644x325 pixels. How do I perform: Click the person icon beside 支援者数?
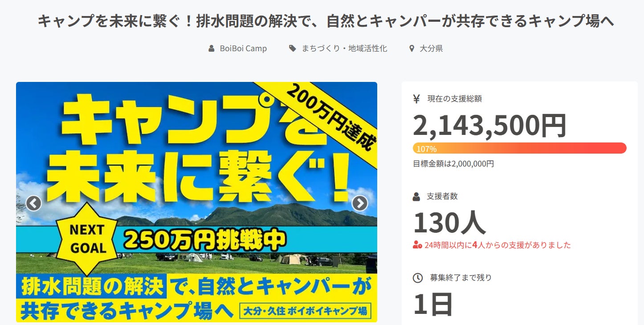[416, 196]
